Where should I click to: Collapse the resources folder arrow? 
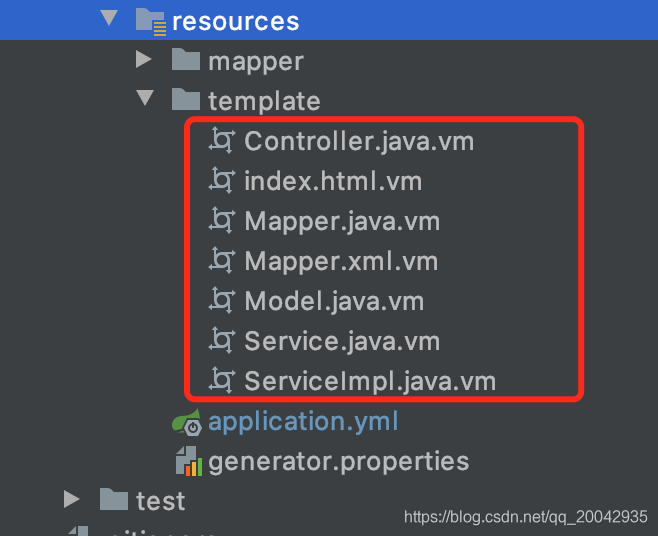coord(109,18)
